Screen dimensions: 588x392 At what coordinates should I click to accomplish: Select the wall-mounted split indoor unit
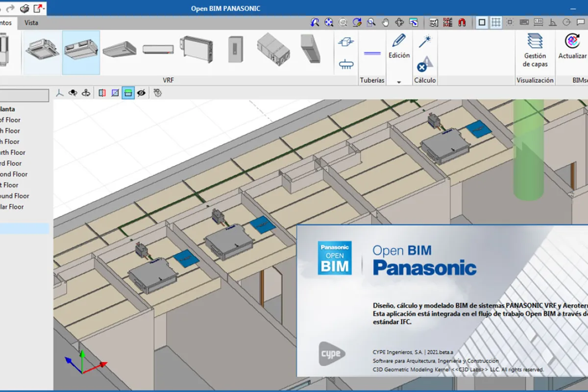tap(158, 49)
